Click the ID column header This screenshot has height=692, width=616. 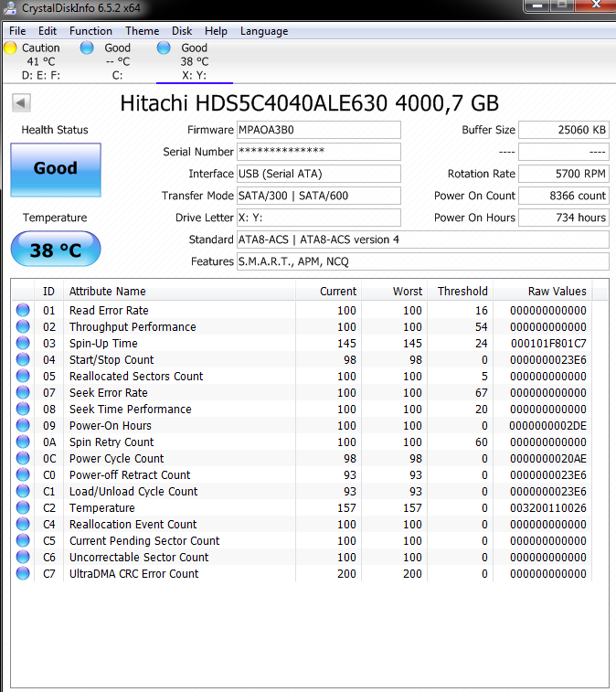(48, 292)
